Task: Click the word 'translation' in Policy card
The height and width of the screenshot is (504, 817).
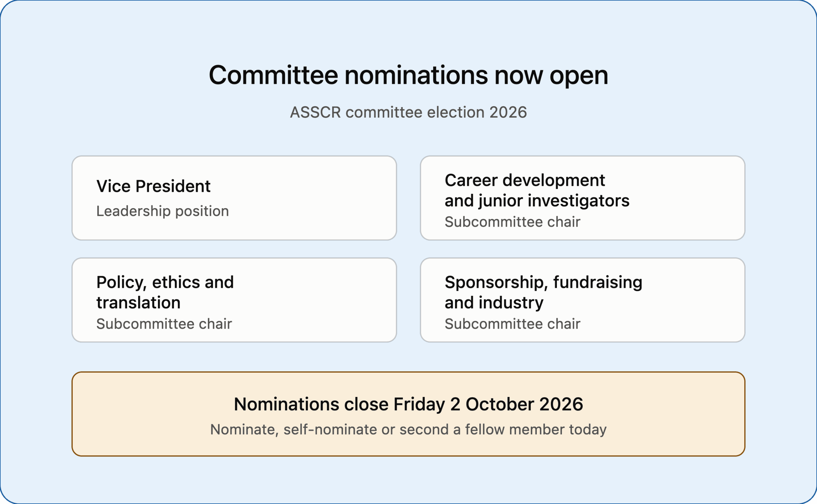Action: point(139,303)
